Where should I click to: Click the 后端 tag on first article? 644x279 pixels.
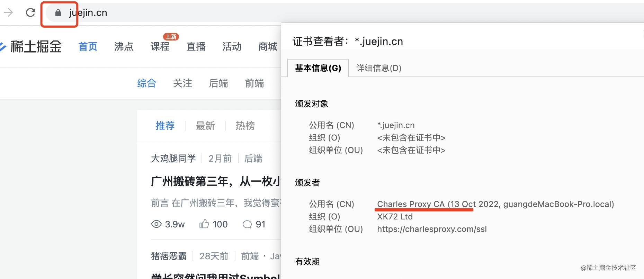253,159
